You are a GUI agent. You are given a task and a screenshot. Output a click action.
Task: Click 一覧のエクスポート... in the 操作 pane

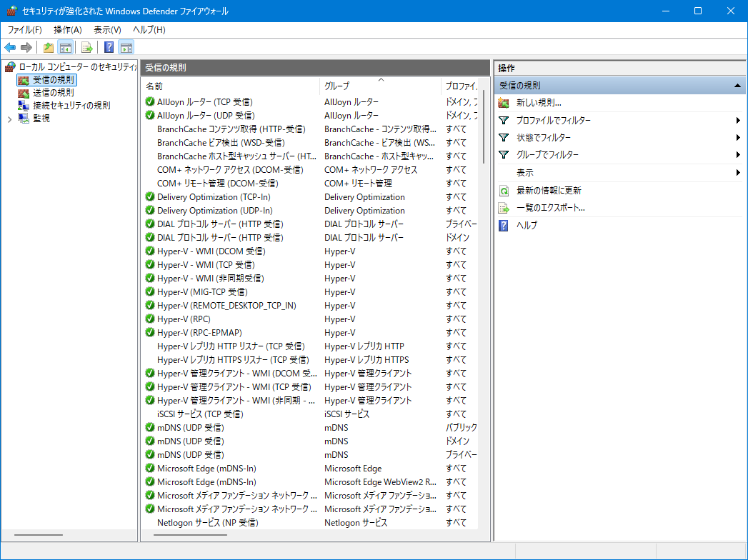[x=551, y=207]
